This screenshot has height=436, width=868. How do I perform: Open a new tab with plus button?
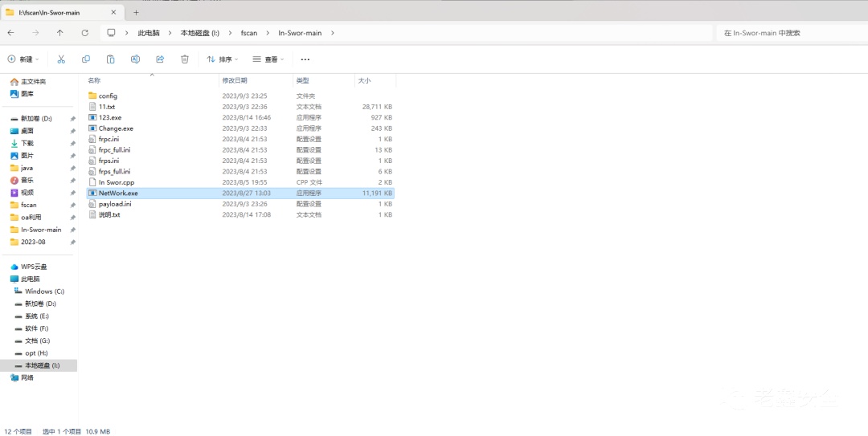(x=136, y=12)
